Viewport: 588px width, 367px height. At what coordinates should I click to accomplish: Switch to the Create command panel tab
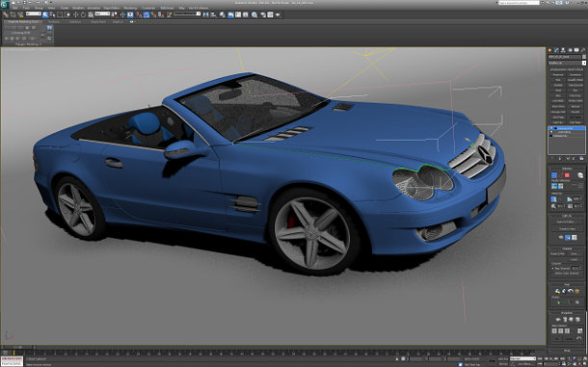pos(549,50)
